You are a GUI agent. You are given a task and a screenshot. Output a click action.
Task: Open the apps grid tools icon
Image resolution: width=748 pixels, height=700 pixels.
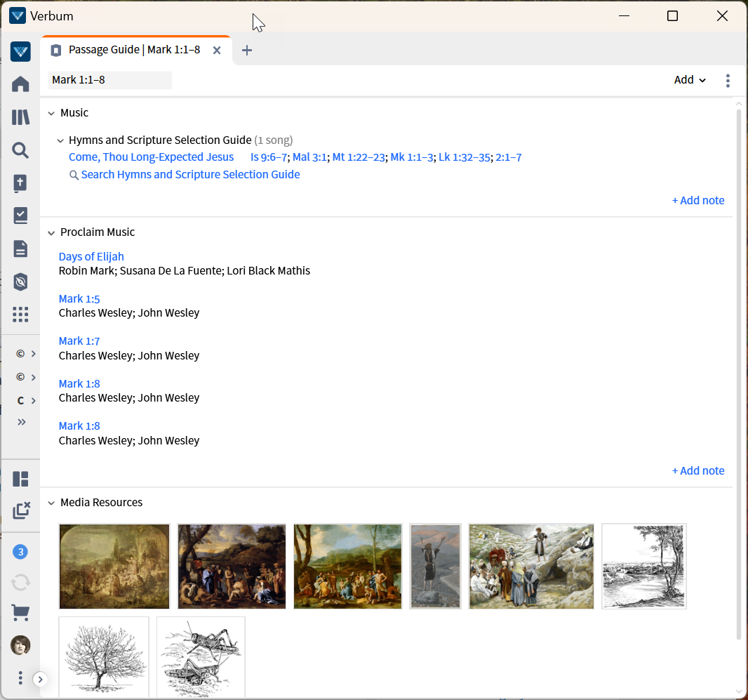pyautogui.click(x=20, y=314)
